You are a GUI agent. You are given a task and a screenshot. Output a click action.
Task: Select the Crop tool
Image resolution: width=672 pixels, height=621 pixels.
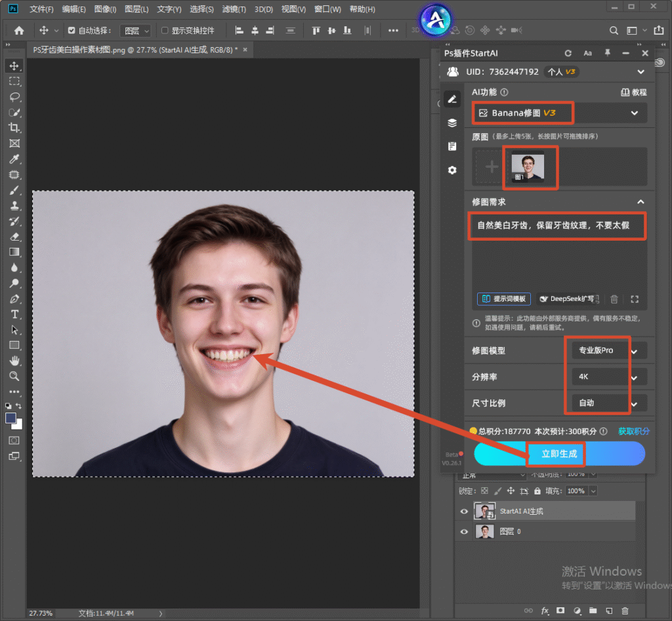pyautogui.click(x=14, y=128)
